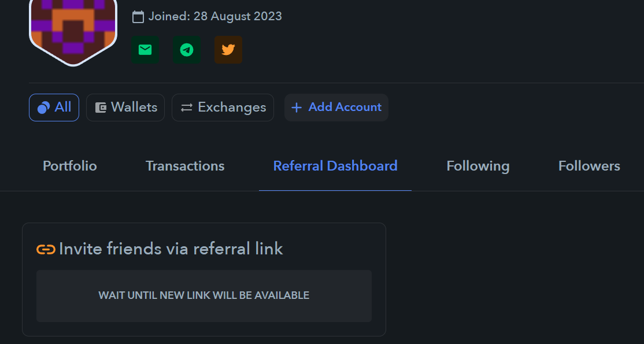Image resolution: width=644 pixels, height=344 pixels.
Task: Filter accounts by Wallets
Action: tap(125, 108)
